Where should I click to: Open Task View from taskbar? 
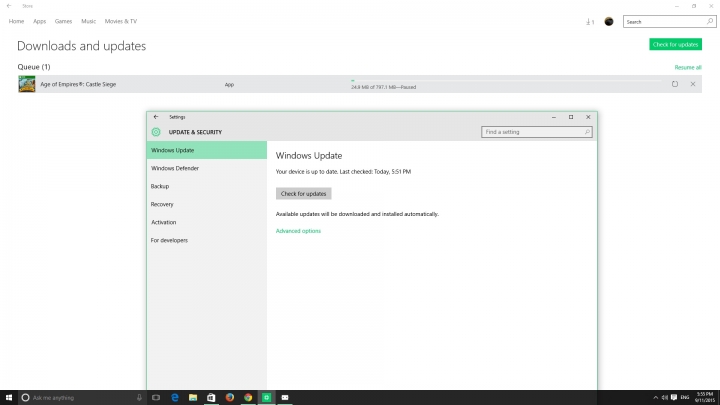156,397
